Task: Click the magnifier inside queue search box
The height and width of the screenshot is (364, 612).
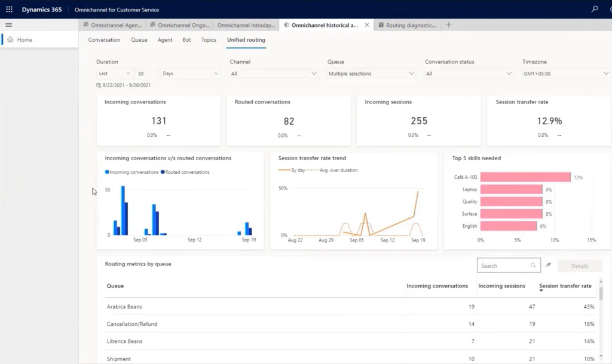Action: (533, 266)
